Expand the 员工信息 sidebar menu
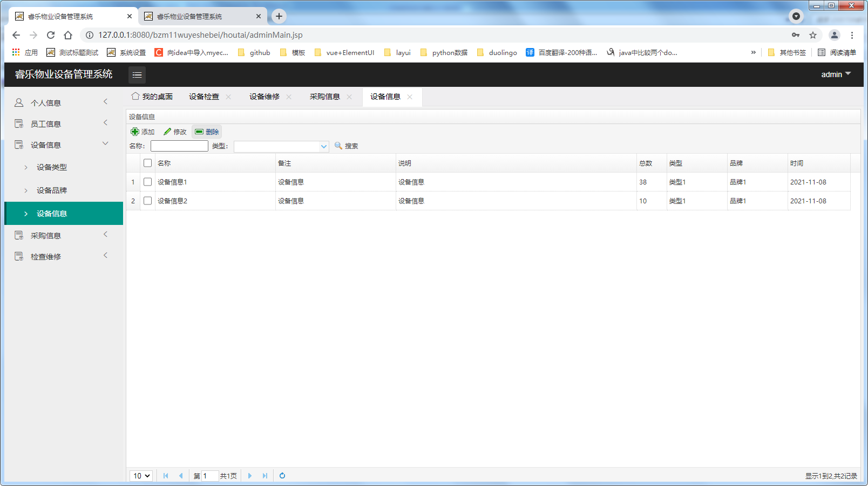This screenshot has width=868, height=486. [x=105, y=122]
